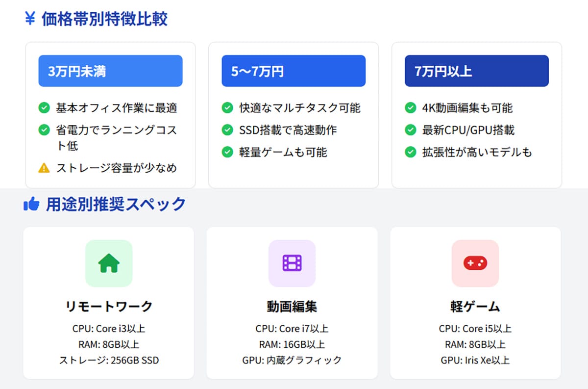588x389 pixels.
Task: Click the check icon beside 4K動画編集も可能
Action: coord(411,107)
